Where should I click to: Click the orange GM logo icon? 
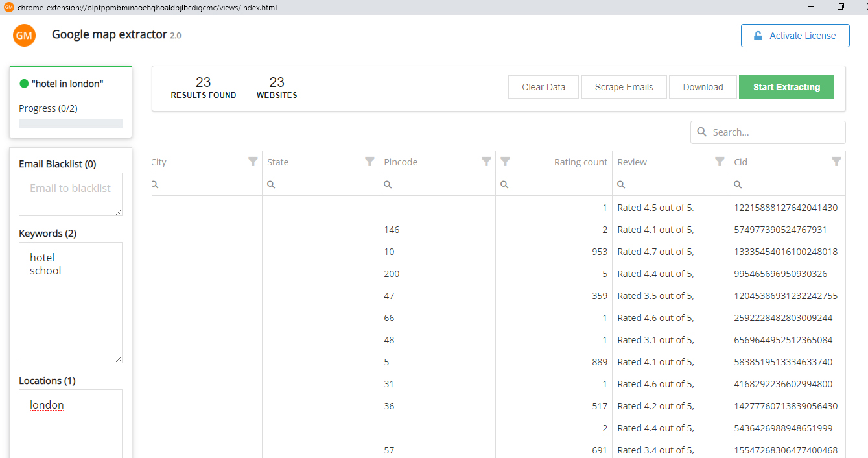[x=24, y=36]
